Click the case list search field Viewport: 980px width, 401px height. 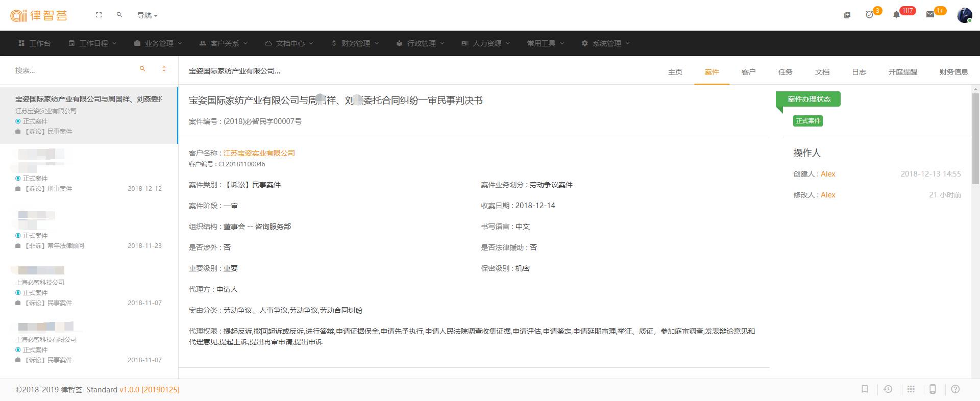[x=71, y=70]
